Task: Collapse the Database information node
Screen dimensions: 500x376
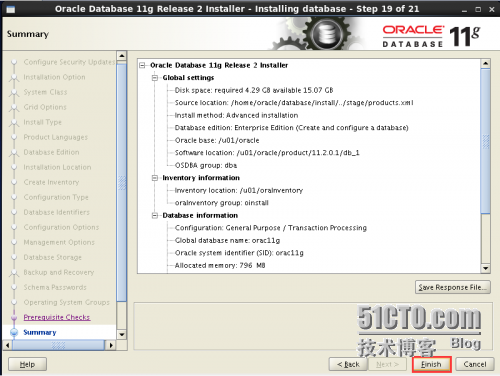Action: coord(155,216)
